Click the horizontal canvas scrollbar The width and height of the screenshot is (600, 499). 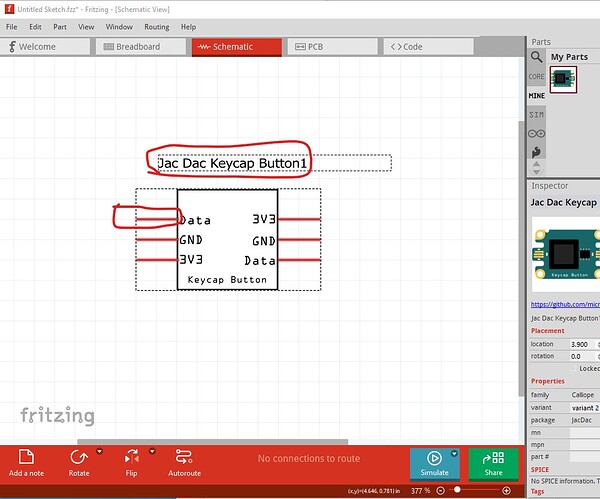click(212, 442)
